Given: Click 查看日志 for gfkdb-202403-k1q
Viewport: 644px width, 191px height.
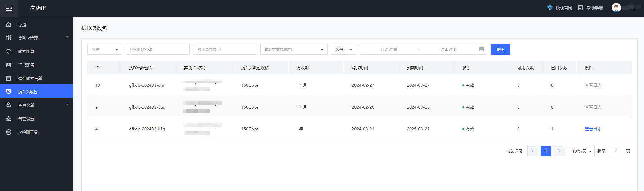Looking at the screenshot, I should (x=593, y=129).
